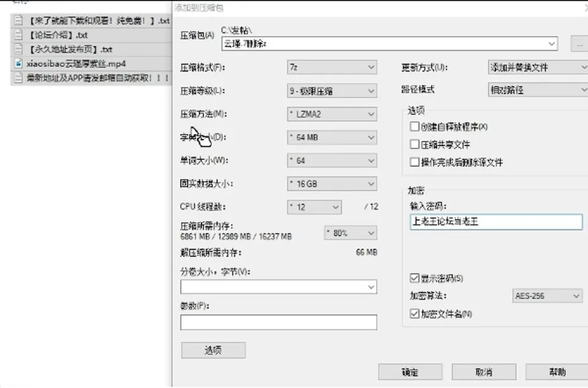The width and height of the screenshot is (588, 388).
Task: Select the file name 【永久地址发布页】.txt
Action: [70, 50]
